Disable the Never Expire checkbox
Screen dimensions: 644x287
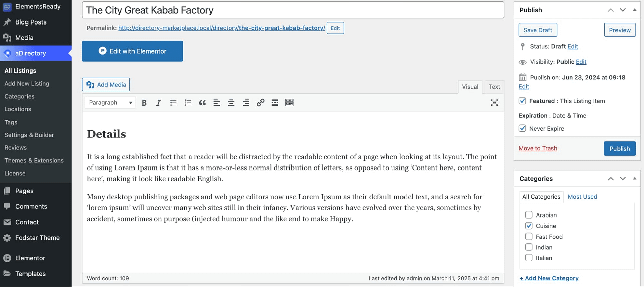(522, 128)
